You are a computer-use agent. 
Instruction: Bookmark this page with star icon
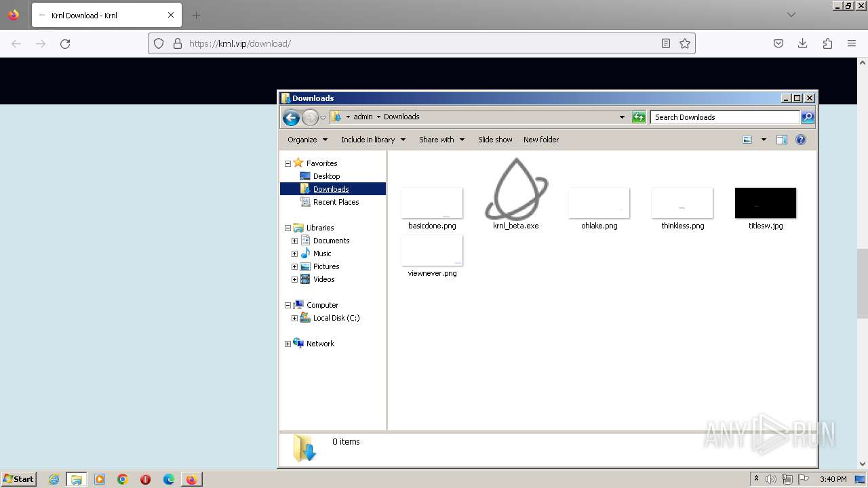pyautogui.click(x=685, y=43)
